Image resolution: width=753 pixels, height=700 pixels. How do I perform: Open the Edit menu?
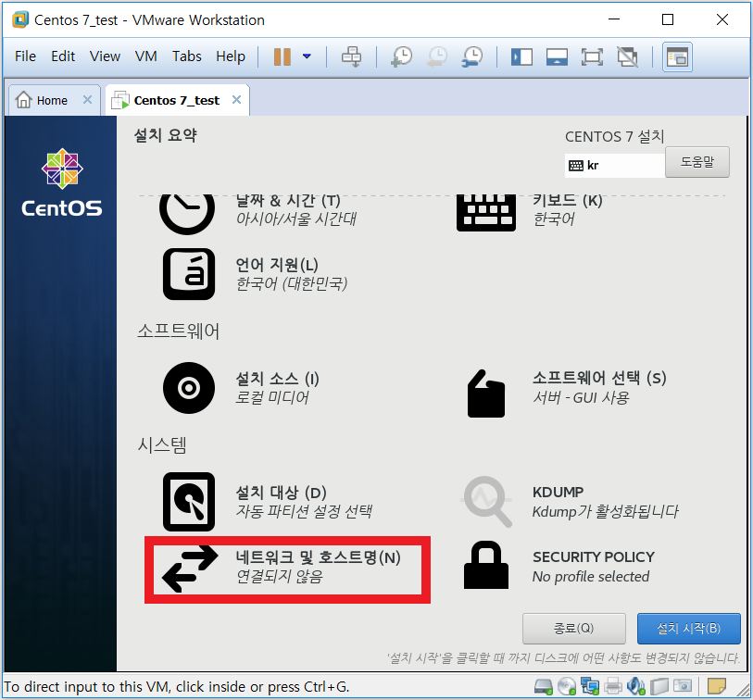click(x=63, y=56)
